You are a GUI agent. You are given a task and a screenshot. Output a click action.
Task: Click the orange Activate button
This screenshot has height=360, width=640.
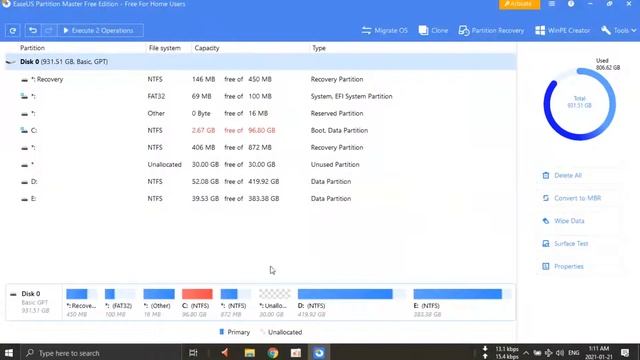pyautogui.click(x=519, y=4)
